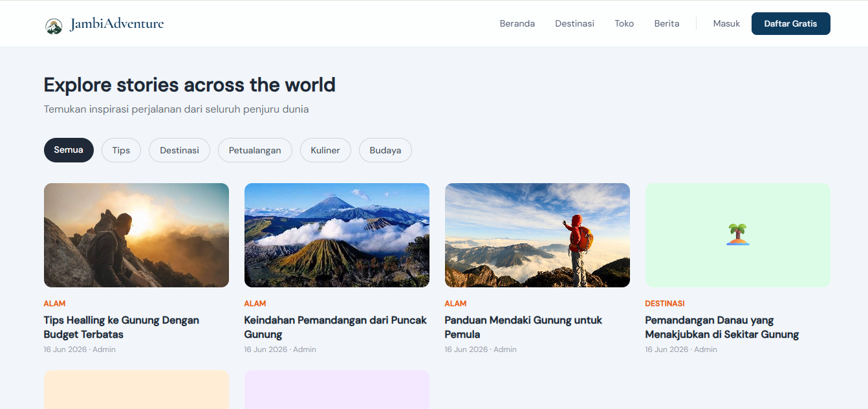The image size is (868, 409).
Task: Click the palm tree island emoji
Action: 737,234
